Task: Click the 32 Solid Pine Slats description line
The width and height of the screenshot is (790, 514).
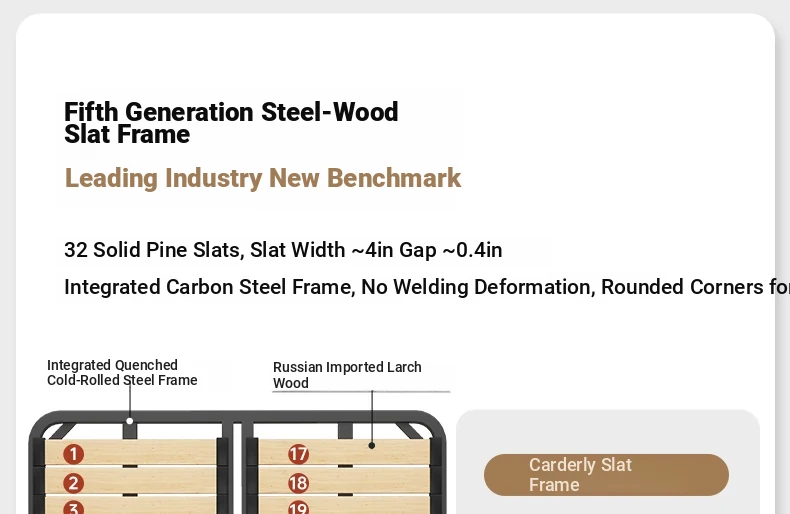Action: click(283, 250)
